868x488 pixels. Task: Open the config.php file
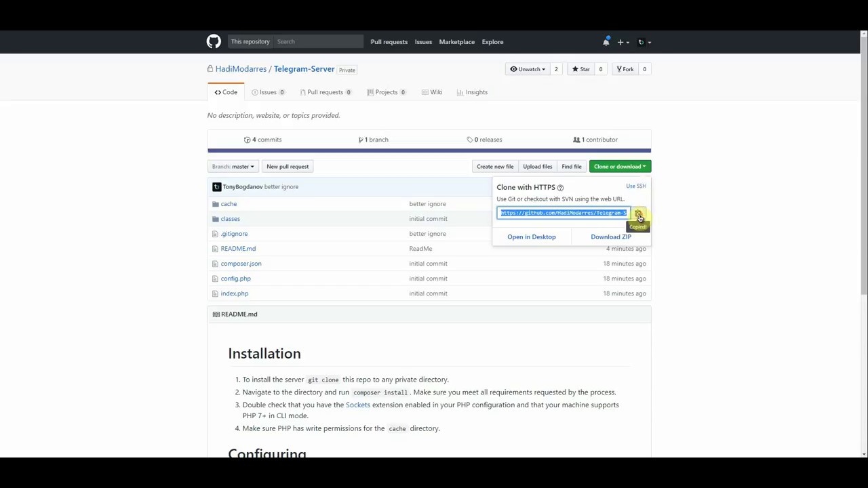[235, 279]
